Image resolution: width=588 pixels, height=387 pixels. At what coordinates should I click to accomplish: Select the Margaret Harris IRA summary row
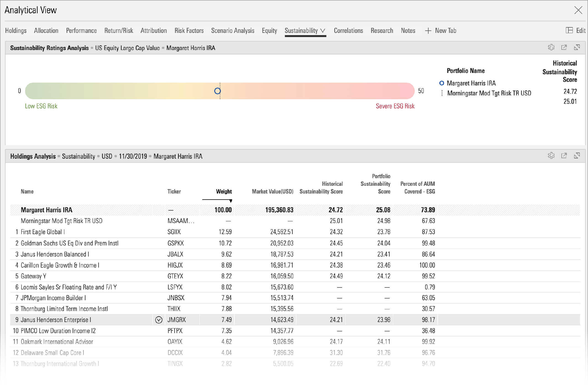pos(295,210)
